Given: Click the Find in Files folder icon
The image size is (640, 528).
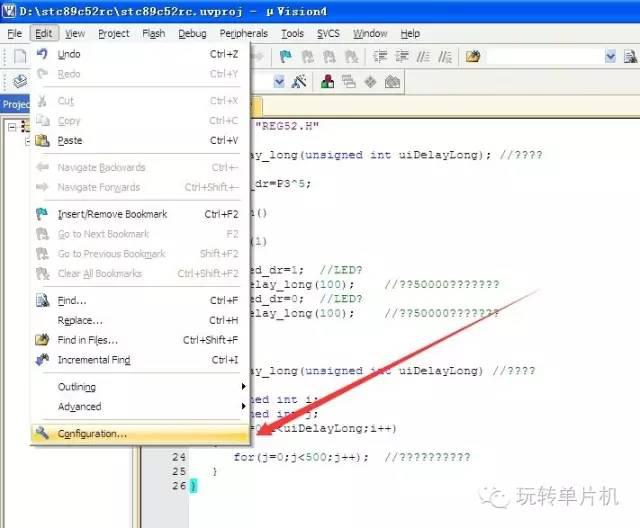Looking at the screenshot, I should (42, 340).
